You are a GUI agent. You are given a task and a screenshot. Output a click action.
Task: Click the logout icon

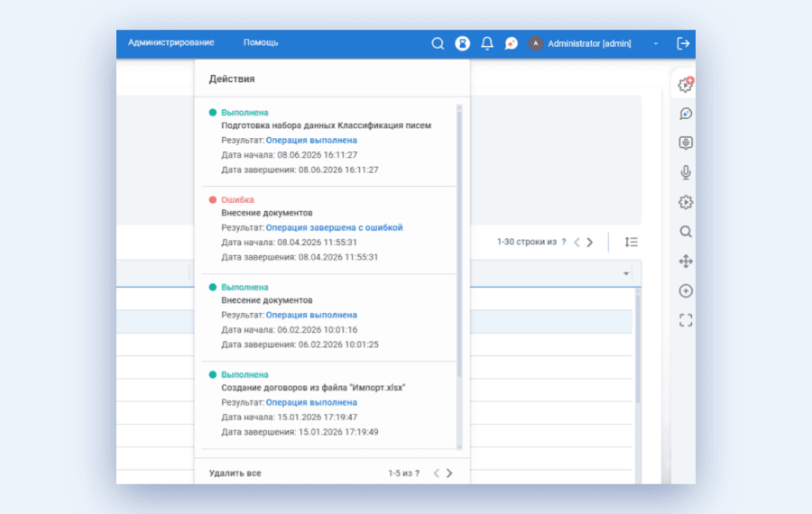point(683,43)
